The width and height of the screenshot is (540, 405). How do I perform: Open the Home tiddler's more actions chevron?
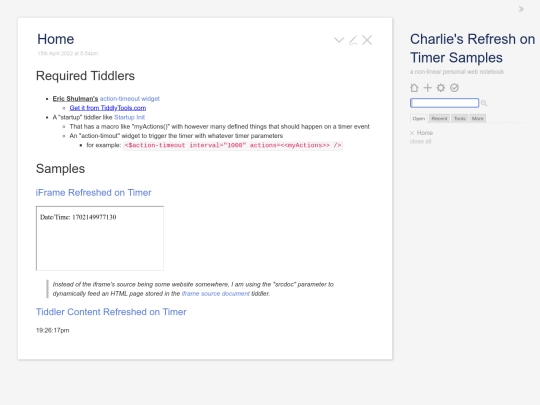[x=339, y=40]
